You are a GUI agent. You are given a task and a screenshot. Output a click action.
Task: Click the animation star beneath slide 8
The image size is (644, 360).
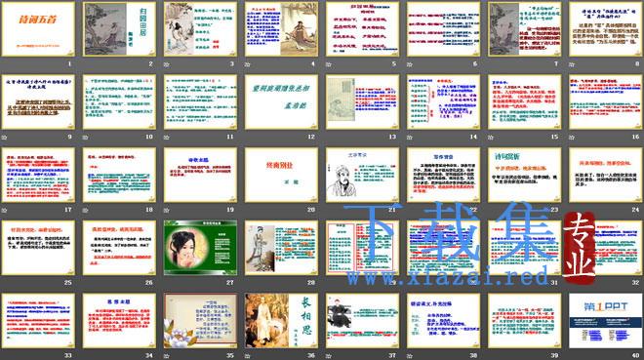(573, 64)
